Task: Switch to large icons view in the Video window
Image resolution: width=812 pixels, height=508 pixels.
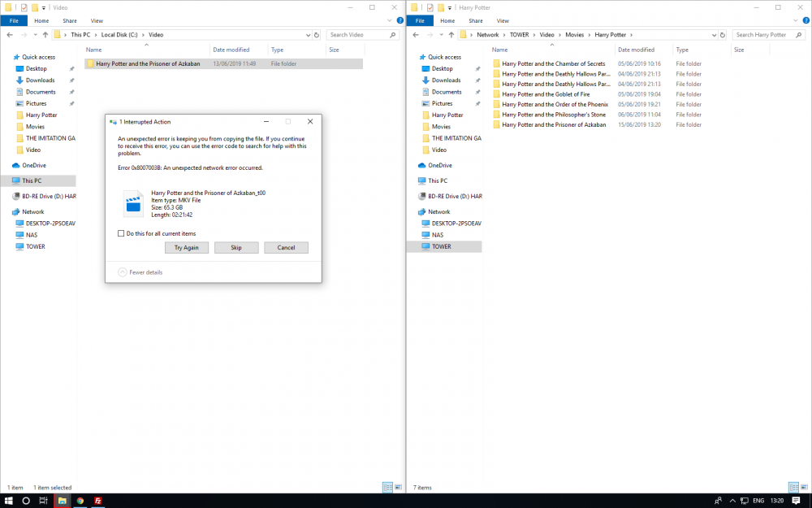Action: [398, 487]
